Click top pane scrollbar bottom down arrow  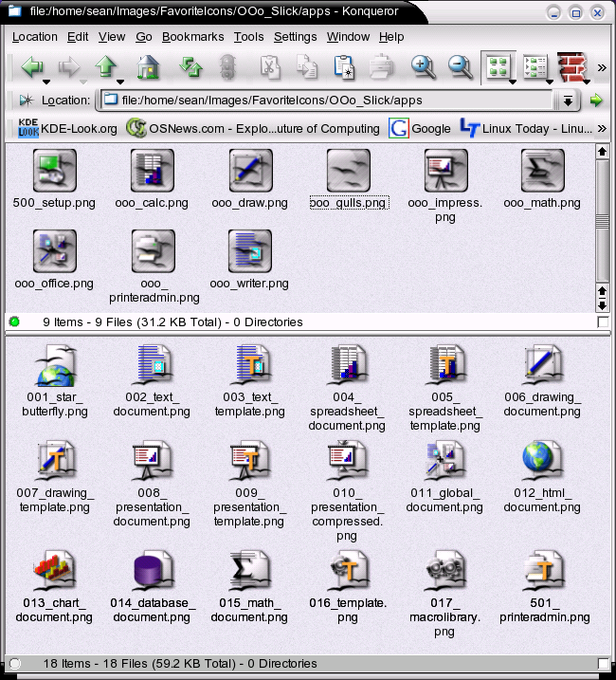(x=602, y=305)
